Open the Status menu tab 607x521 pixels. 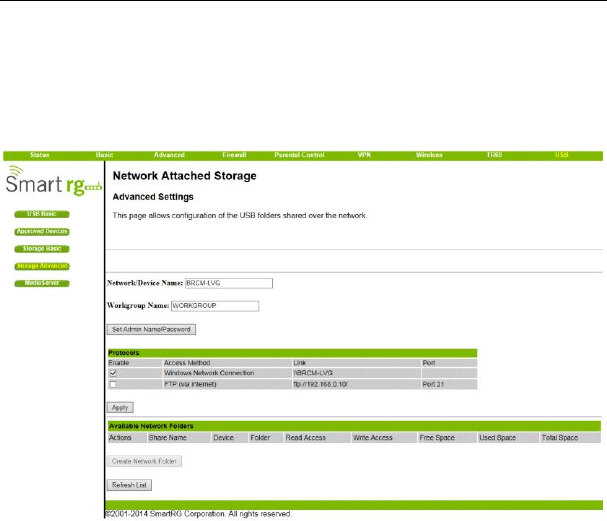tap(39, 155)
